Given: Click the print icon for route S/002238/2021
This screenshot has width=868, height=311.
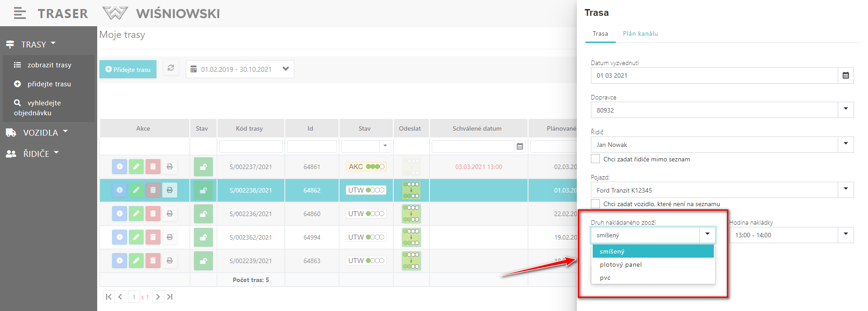Looking at the screenshot, I should pyautogui.click(x=170, y=190).
